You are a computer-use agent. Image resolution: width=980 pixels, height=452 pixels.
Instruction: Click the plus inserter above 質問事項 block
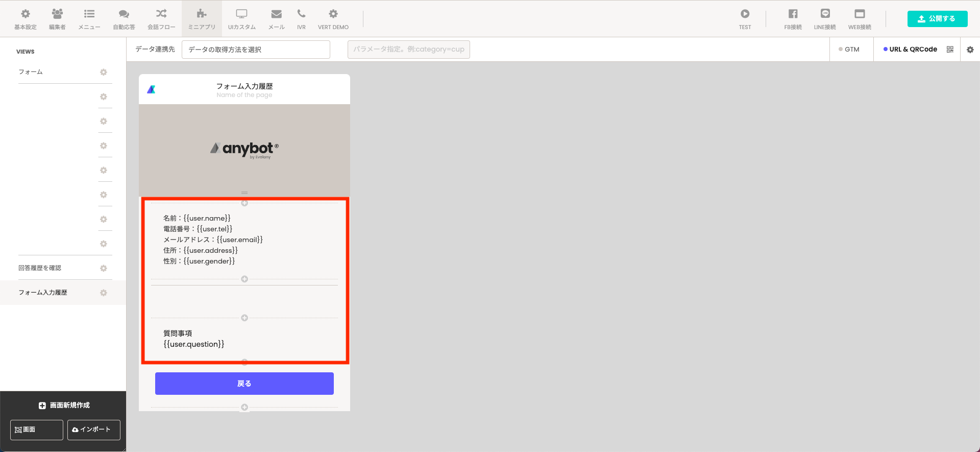point(244,318)
